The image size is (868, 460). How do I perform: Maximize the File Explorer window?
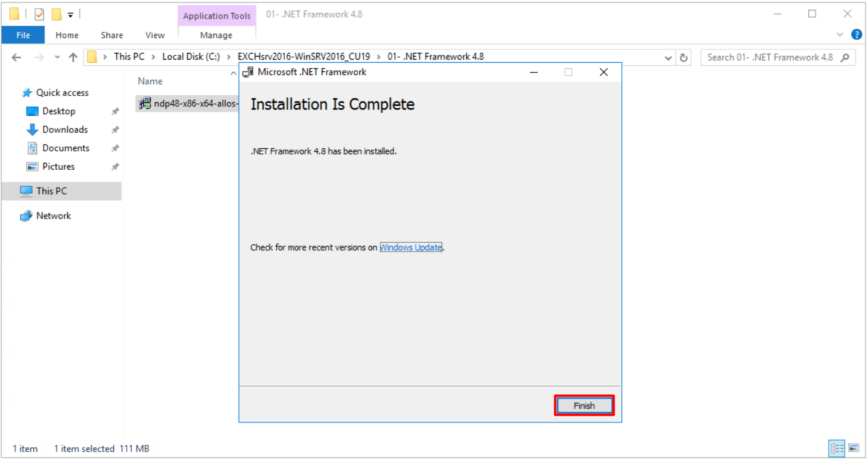[812, 14]
